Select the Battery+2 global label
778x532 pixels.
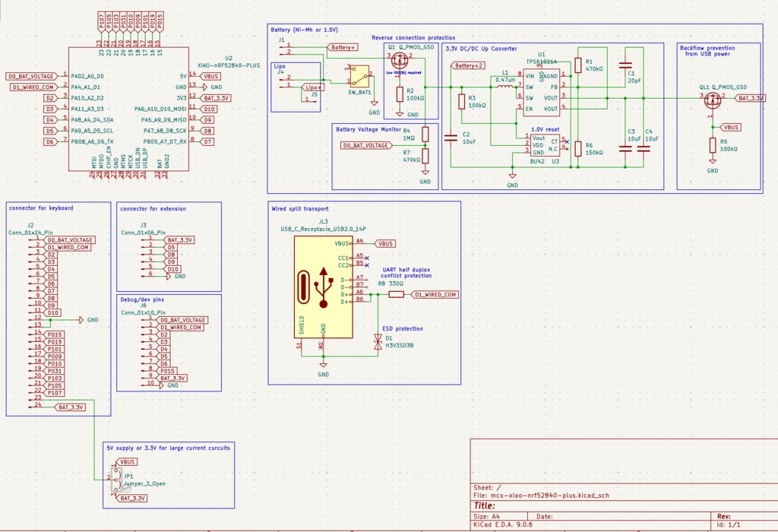467,65
